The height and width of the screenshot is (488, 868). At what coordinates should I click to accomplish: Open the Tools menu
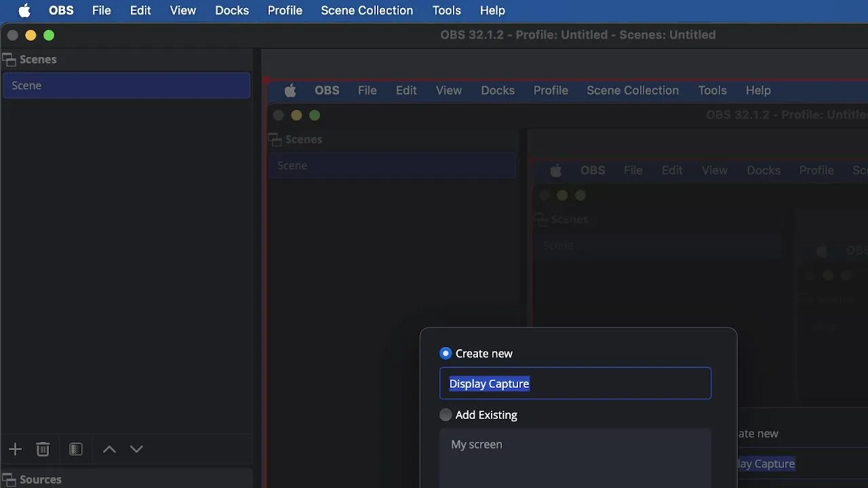(446, 10)
